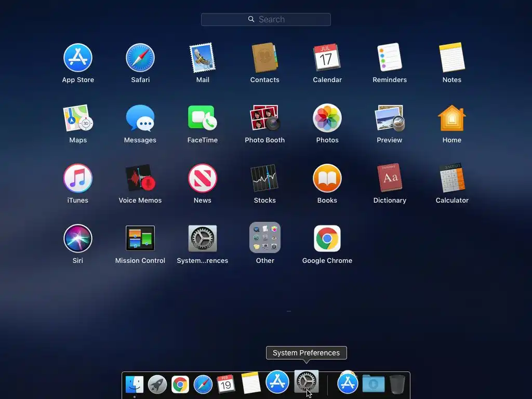
Task: Launch the Preview app
Action: [390, 118]
